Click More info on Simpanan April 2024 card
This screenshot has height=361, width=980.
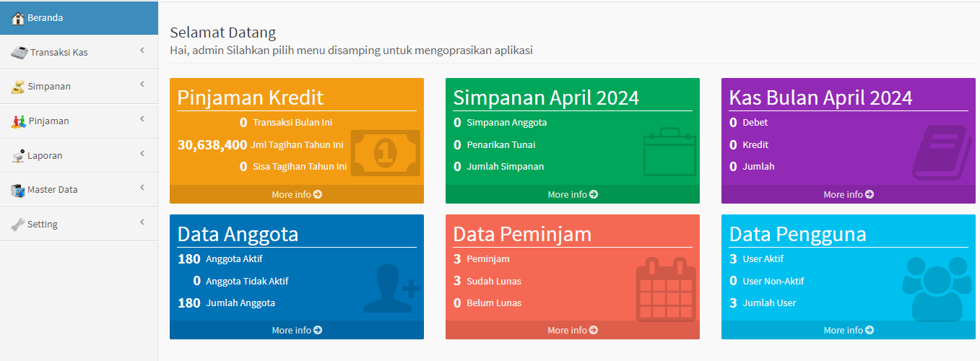pos(573,194)
